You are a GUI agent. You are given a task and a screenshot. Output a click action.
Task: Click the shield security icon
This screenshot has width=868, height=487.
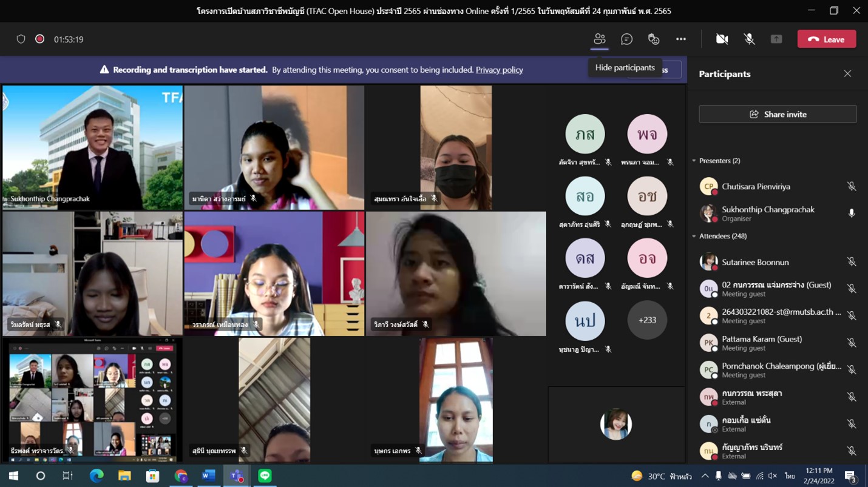pyautogui.click(x=21, y=39)
